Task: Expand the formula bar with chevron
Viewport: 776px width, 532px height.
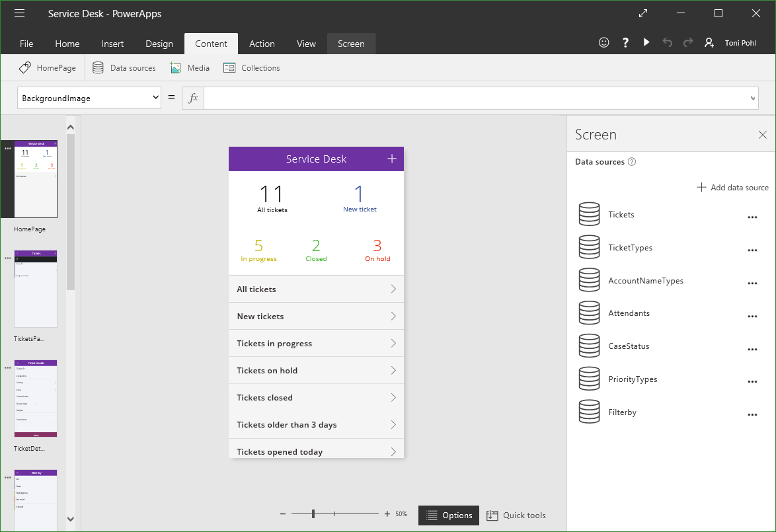Action: pos(752,98)
